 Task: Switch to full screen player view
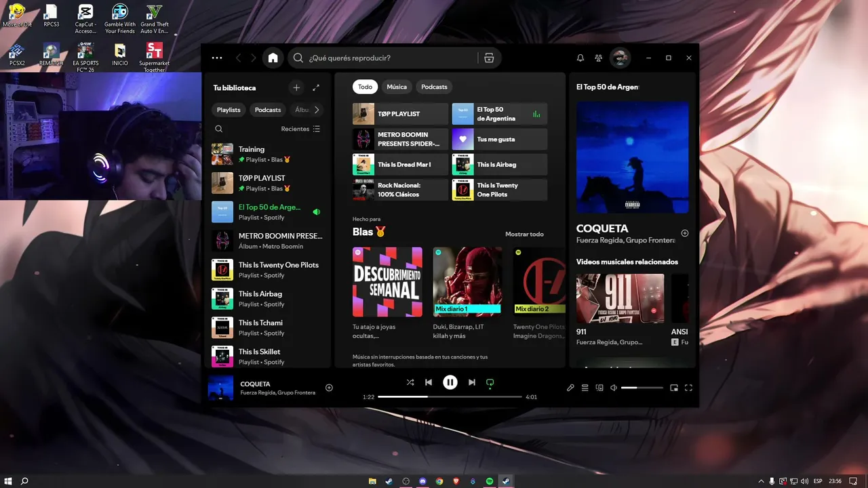688,388
